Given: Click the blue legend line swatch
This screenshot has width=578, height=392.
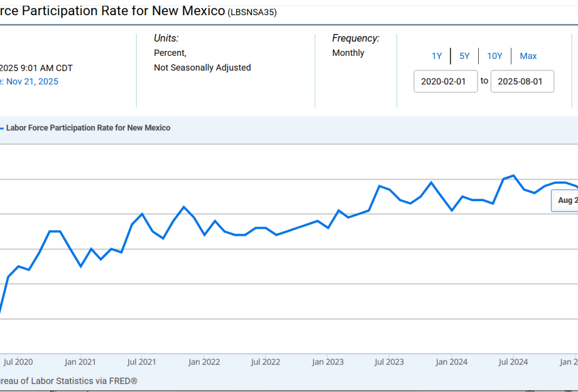Looking at the screenshot, I should (2, 128).
